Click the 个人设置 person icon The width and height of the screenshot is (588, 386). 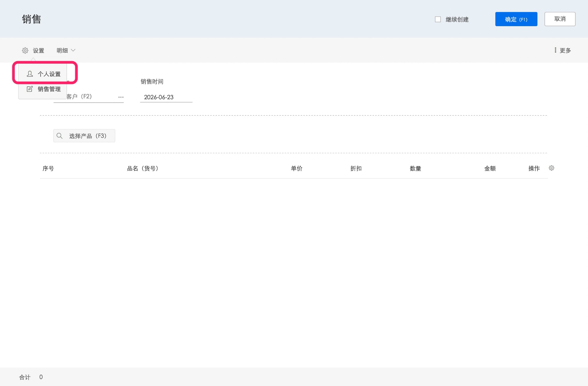[x=30, y=74]
